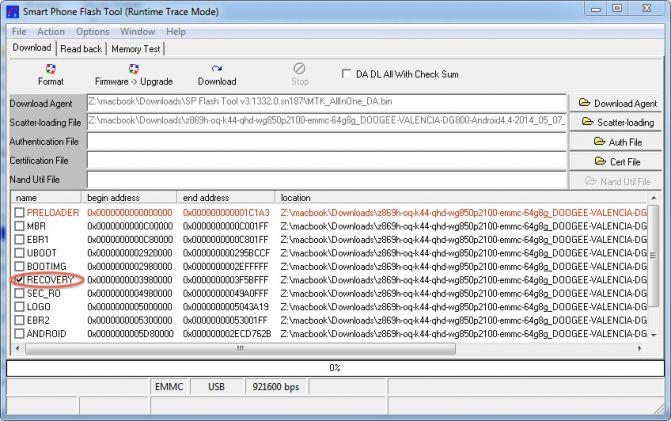Click the USB status bar entry
Viewport: 671px width, 421px height.
pyautogui.click(x=217, y=387)
